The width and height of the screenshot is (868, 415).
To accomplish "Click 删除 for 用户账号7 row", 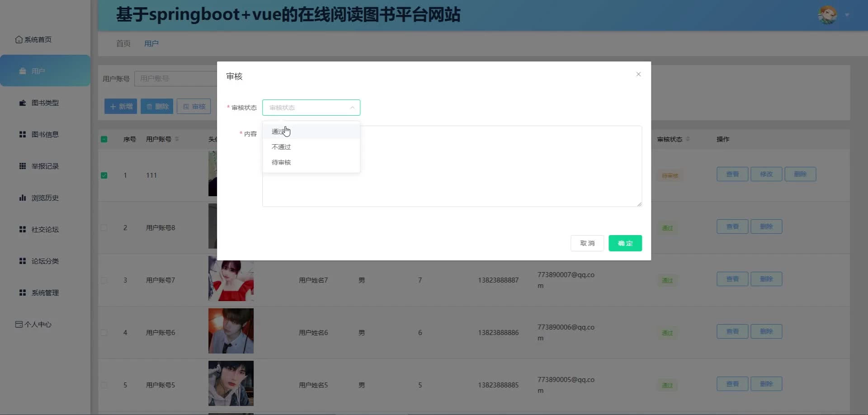I will click(x=766, y=279).
